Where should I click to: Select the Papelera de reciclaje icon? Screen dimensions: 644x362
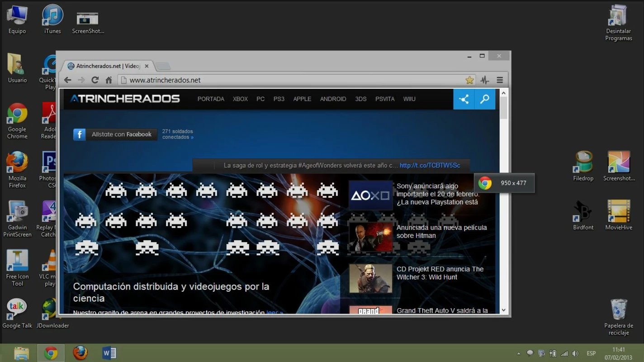click(619, 317)
